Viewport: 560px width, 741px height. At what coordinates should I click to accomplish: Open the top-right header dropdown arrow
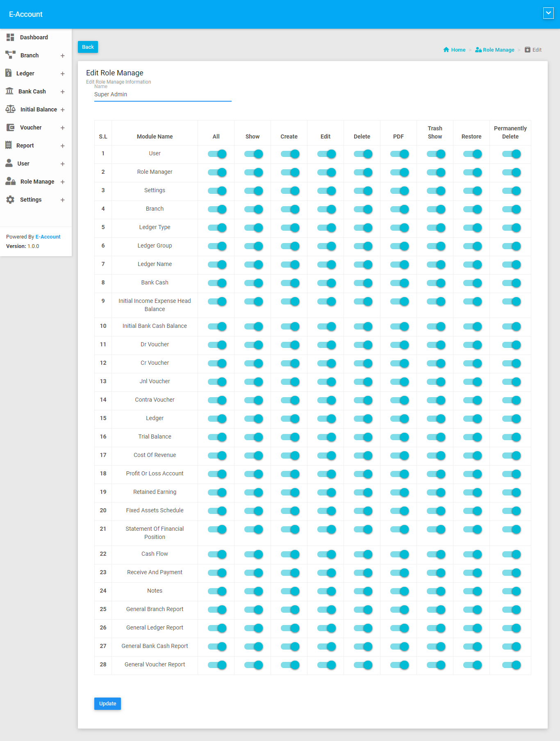[x=548, y=13]
